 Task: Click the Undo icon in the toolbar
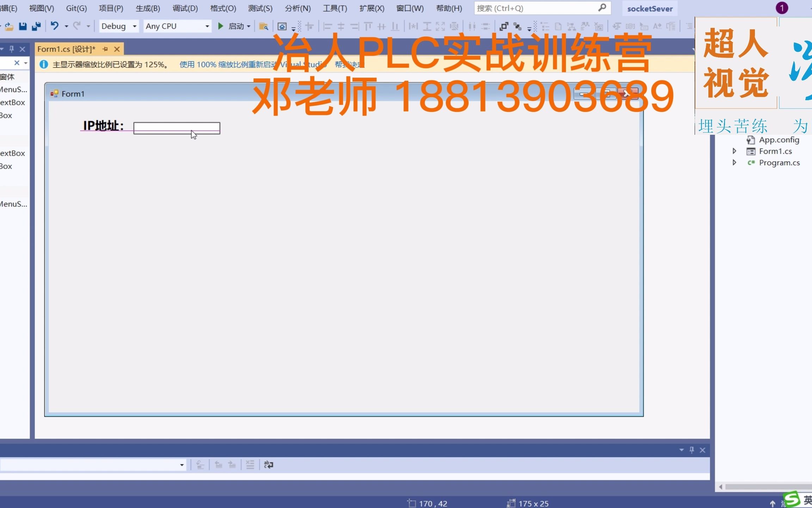(x=55, y=26)
